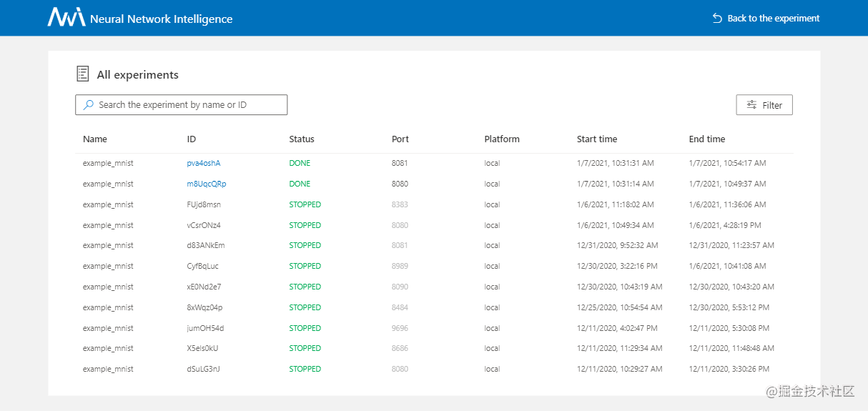The width and height of the screenshot is (868, 411).
Task: Sort by the End time column header
Action: pyautogui.click(x=707, y=139)
